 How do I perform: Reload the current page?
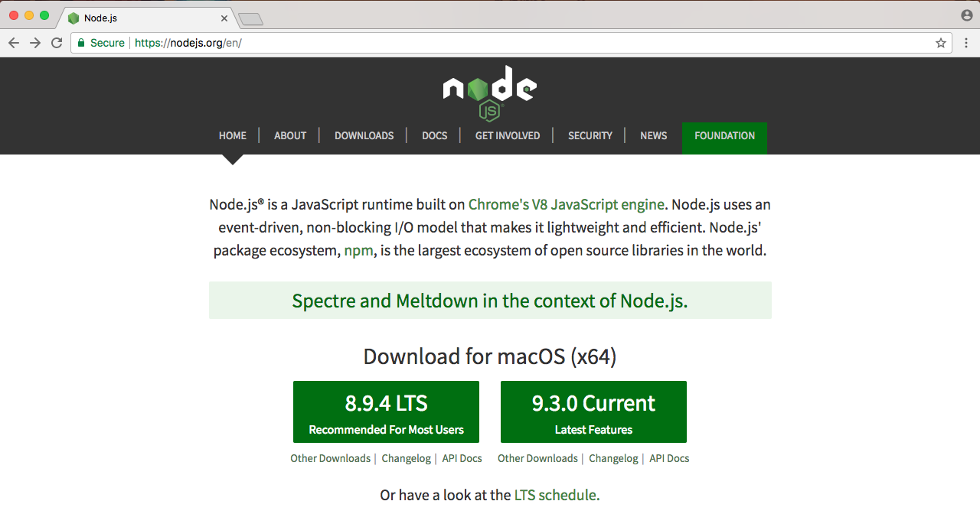click(x=57, y=43)
